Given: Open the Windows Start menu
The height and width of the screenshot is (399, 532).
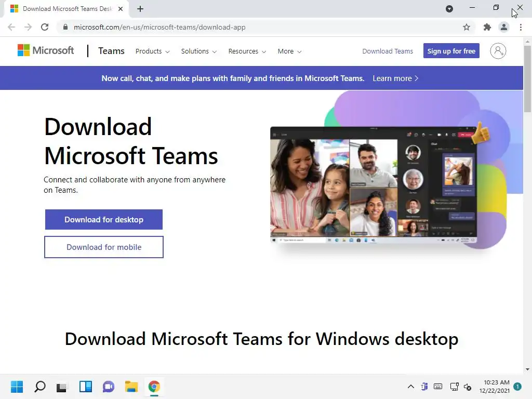Looking at the screenshot, I should 17,387.
